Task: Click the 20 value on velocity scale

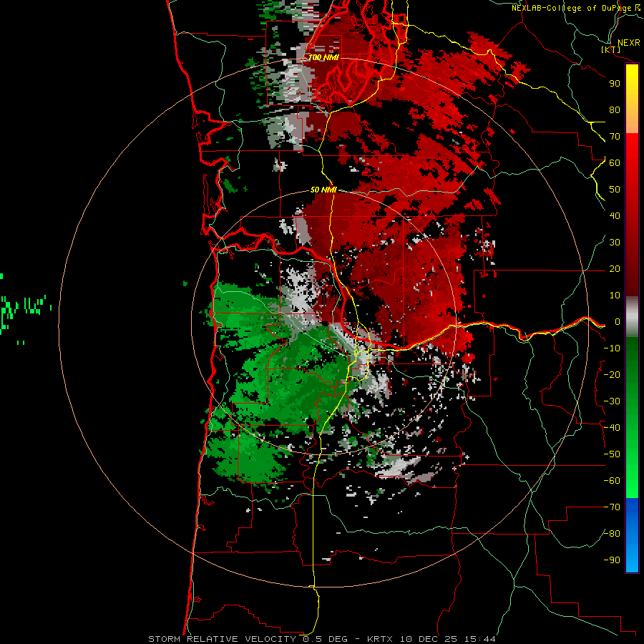Action: coord(615,269)
